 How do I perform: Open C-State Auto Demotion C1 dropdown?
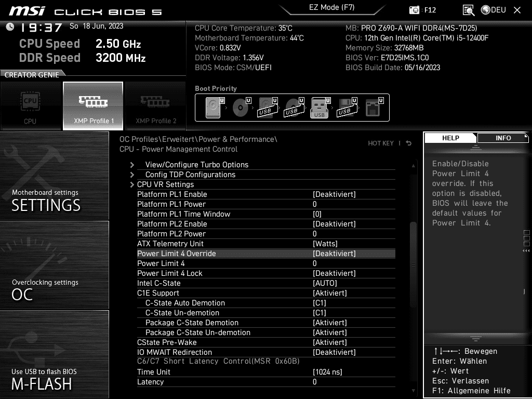click(320, 303)
